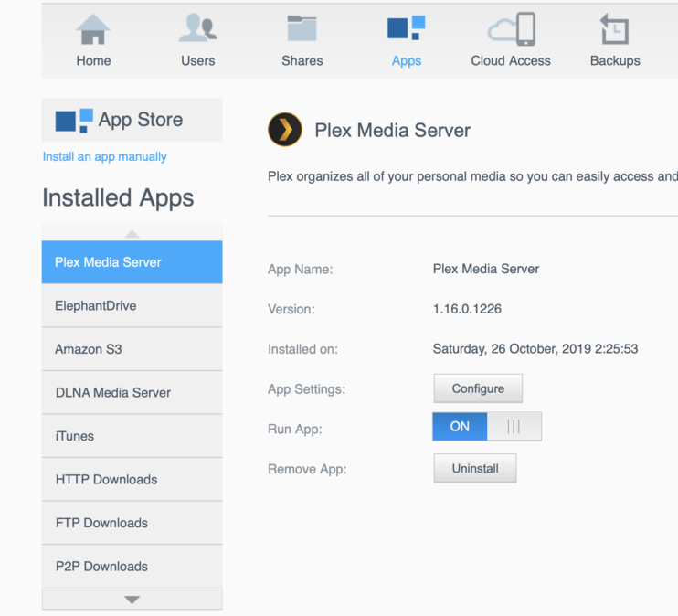Click the Plex Media Server app name value
The image size is (678, 616).
click(x=486, y=269)
